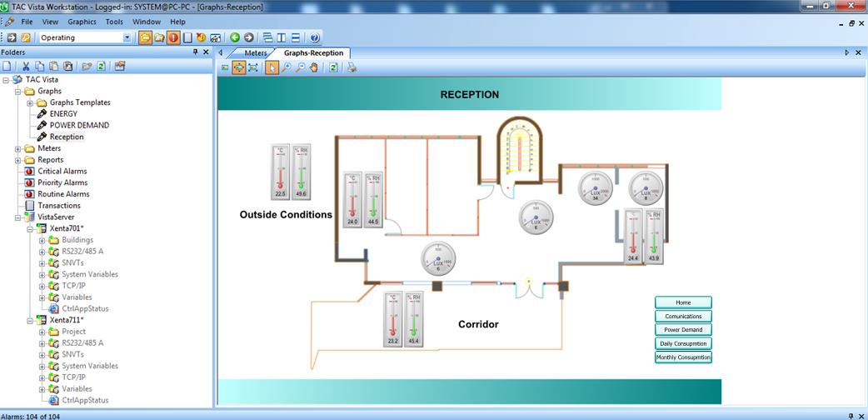Toggle the pointer select tool
868x420 pixels.
272,67
